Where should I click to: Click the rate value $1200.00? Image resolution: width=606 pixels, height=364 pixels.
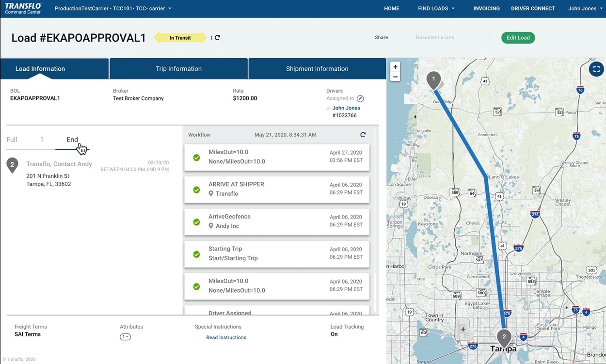[245, 98]
